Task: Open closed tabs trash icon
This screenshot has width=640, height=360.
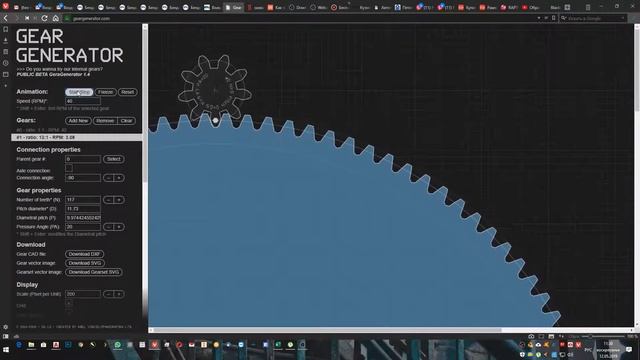Action: coord(588,7)
